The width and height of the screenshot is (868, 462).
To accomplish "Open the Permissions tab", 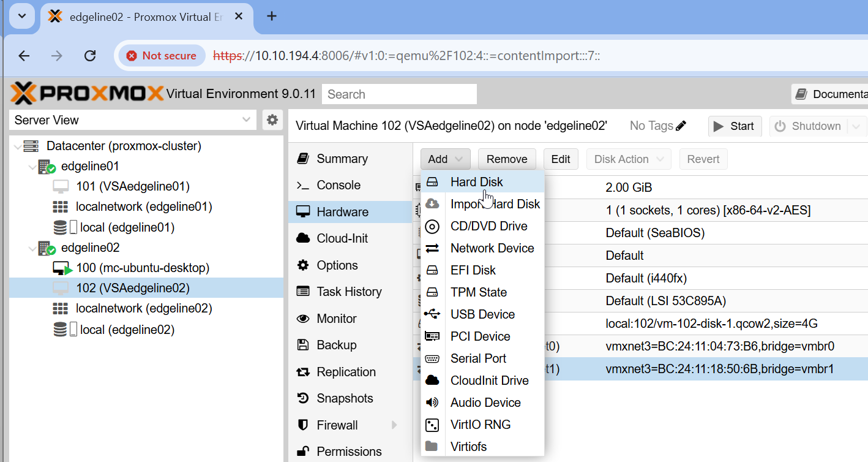I will click(350, 452).
